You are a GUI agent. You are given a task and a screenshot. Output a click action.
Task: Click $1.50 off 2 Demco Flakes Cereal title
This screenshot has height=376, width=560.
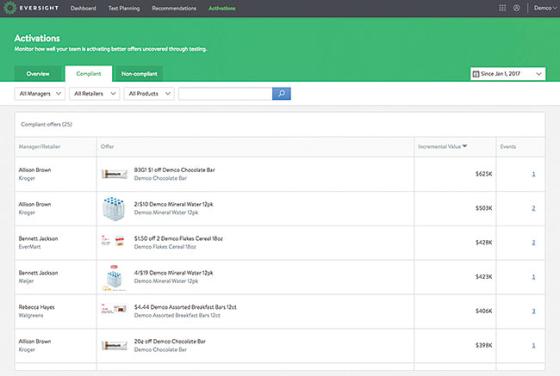(178, 239)
